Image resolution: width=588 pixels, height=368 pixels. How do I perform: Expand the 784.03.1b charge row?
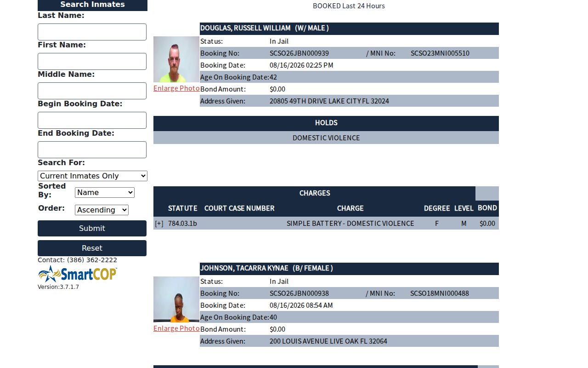[159, 224]
